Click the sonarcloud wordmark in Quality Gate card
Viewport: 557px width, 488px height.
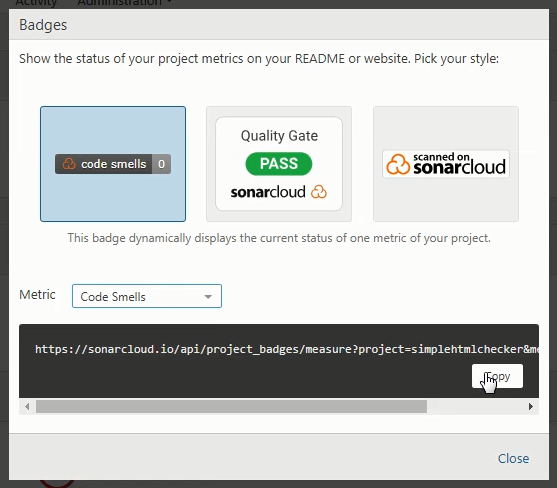[x=268, y=192]
